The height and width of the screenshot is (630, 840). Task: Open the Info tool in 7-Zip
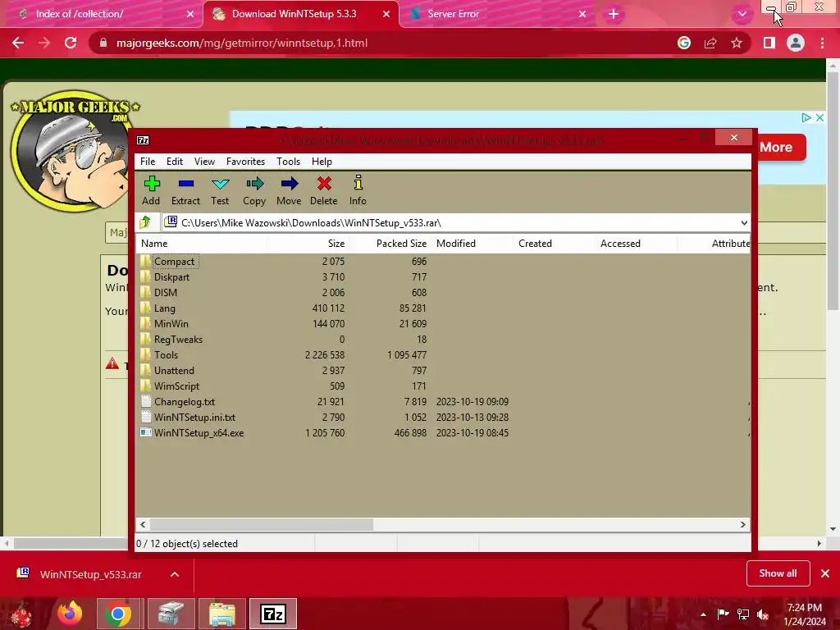[x=358, y=190]
